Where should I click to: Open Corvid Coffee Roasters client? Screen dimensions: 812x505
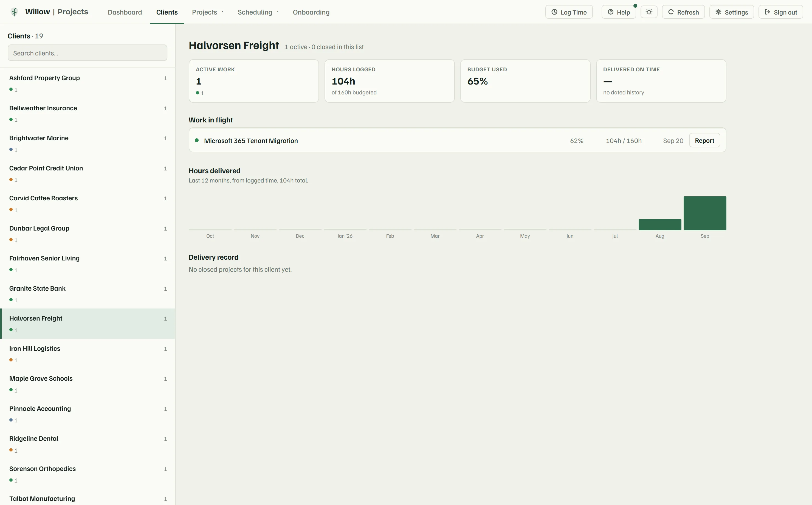[88, 203]
